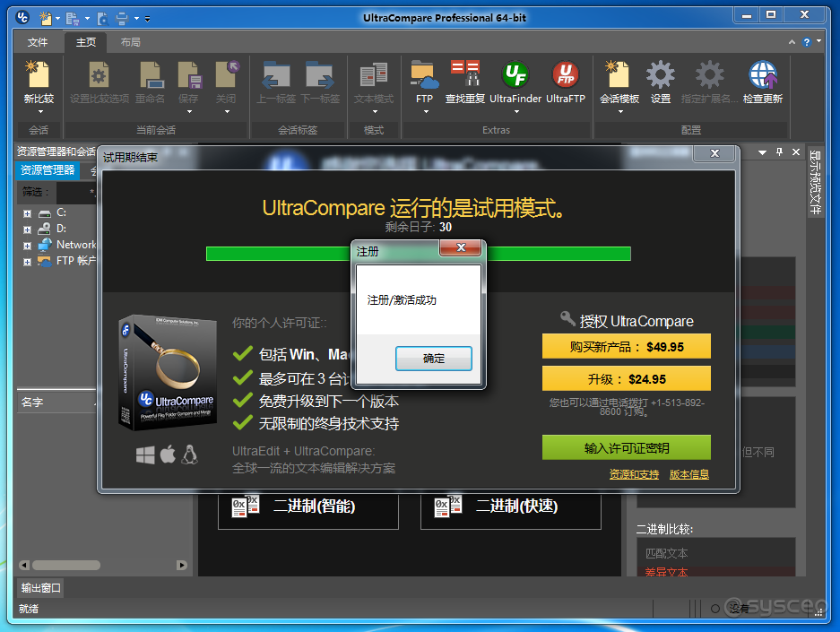Image resolution: width=840 pixels, height=632 pixels.
Task: Click the 二进制(快速) fast binary icon
Action: point(448,506)
